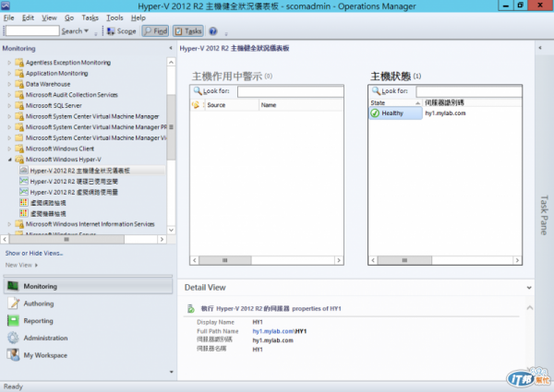Click alerts panel horizontal scrollbar thumb
The width and height of the screenshot is (554, 392).
(225, 260)
